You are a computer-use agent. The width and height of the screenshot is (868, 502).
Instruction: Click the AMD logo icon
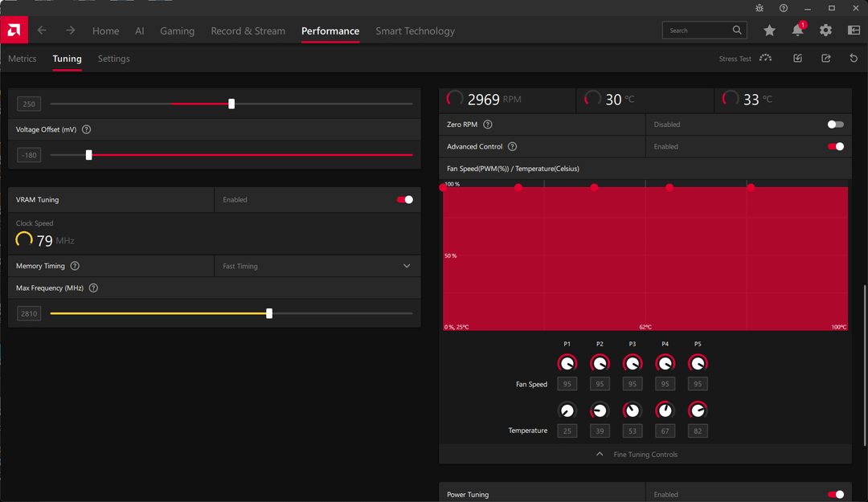(x=14, y=31)
